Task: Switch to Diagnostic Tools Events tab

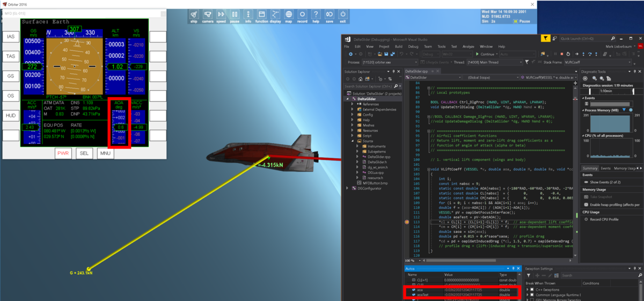Action: 605,168
